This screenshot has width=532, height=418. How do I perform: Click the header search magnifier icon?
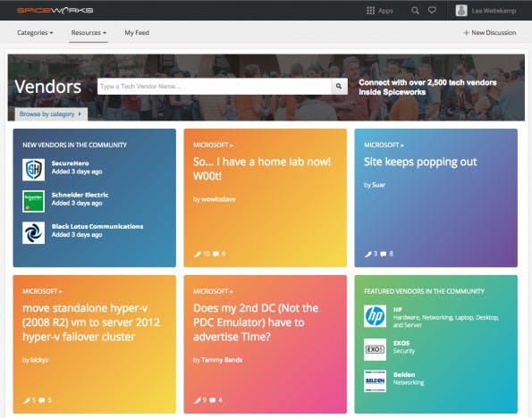coord(415,11)
